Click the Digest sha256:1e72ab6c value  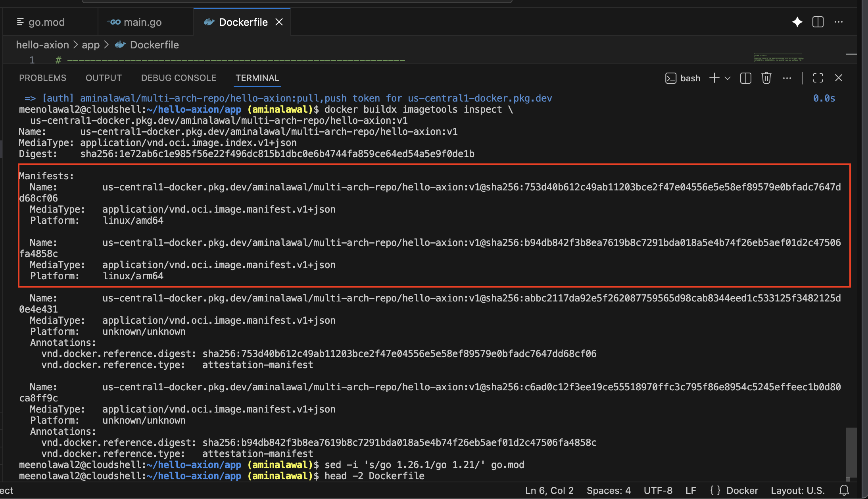pos(277,154)
